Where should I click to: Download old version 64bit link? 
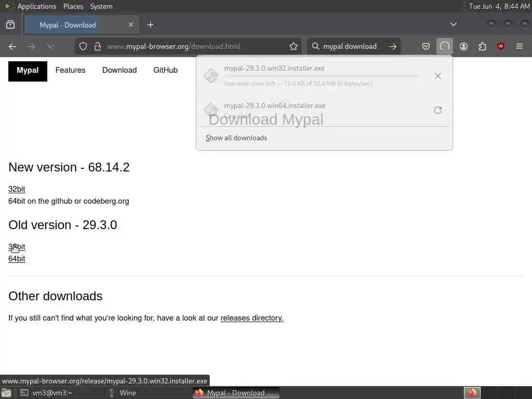tap(17, 259)
